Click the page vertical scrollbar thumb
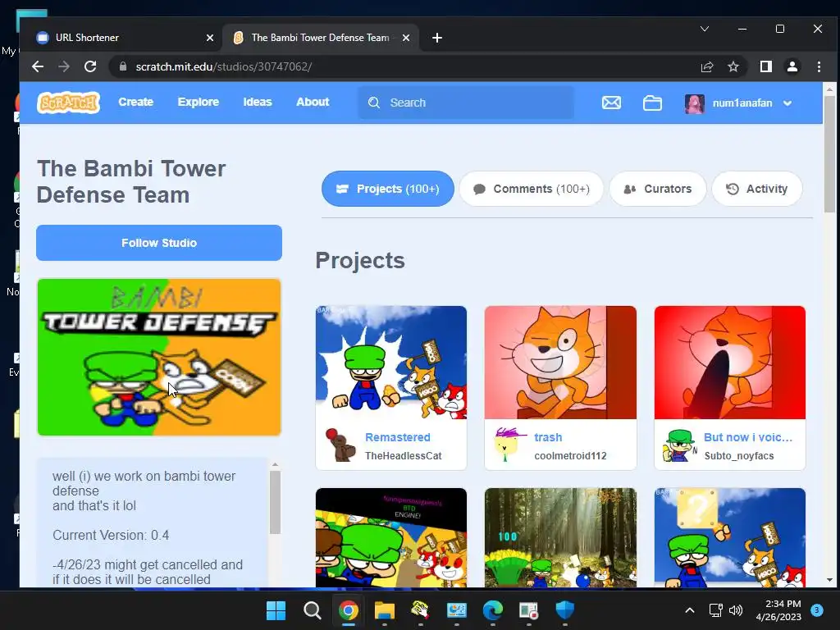840x630 pixels. [x=829, y=154]
